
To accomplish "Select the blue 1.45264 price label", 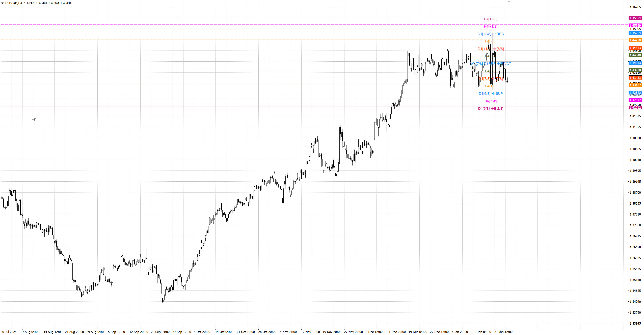I will click(x=635, y=33).
